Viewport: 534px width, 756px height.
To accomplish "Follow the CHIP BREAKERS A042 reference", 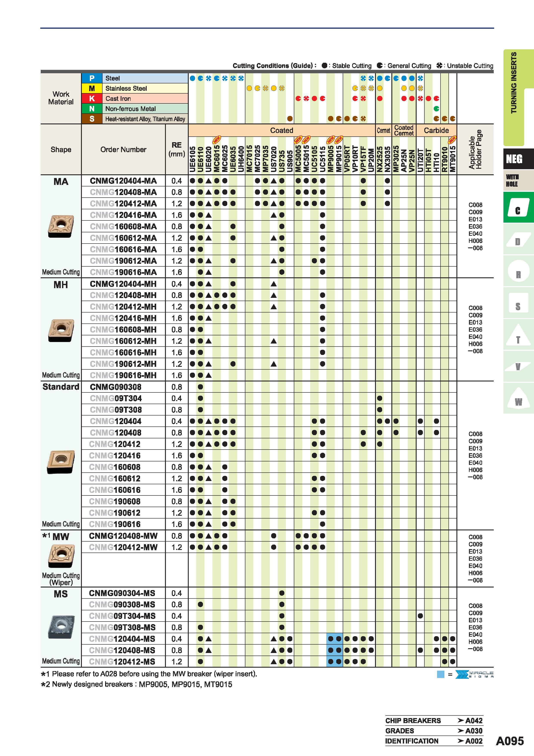I will click(x=434, y=721).
